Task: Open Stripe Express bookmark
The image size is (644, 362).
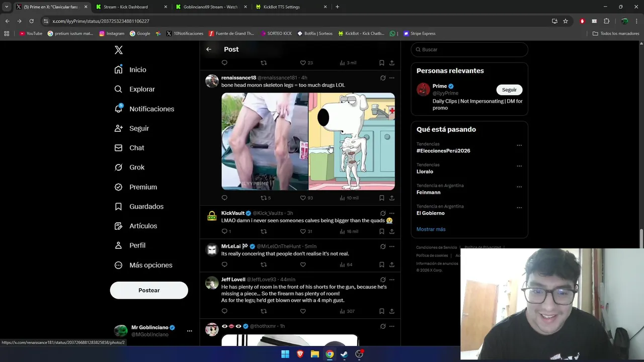Action: (x=419, y=34)
